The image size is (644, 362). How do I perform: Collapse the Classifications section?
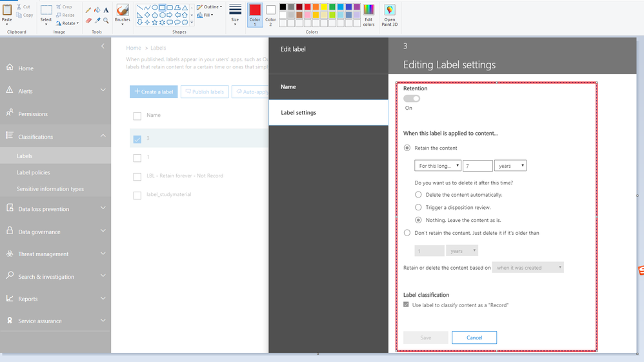[x=103, y=136]
